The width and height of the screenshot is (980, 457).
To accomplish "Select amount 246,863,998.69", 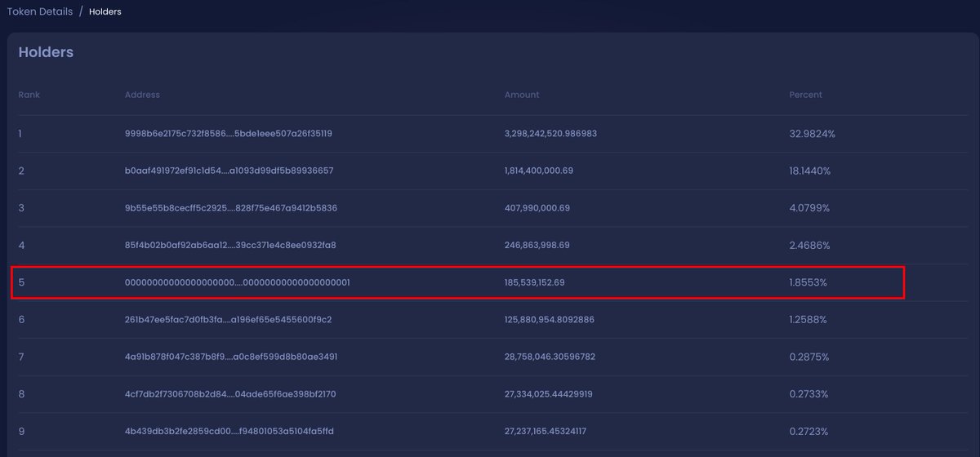I will 537,245.
